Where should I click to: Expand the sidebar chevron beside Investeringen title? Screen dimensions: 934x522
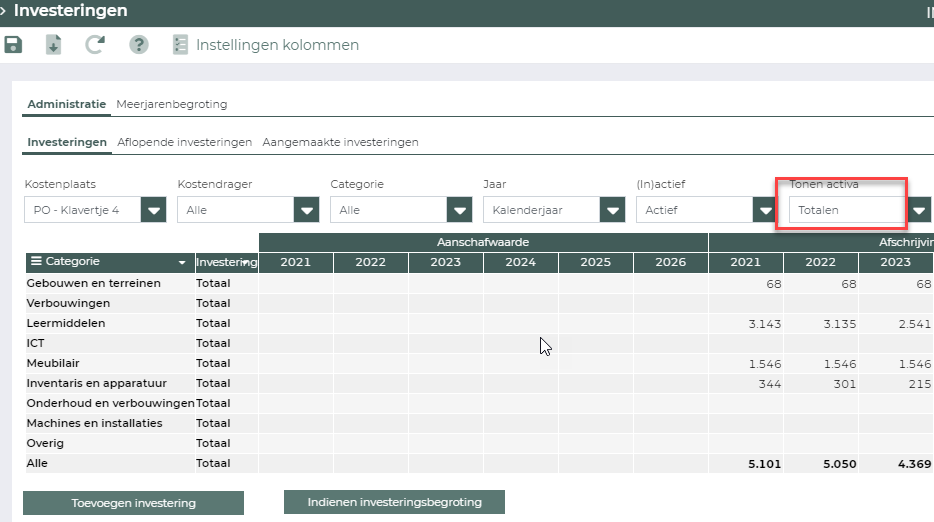pyautogui.click(x=4, y=11)
